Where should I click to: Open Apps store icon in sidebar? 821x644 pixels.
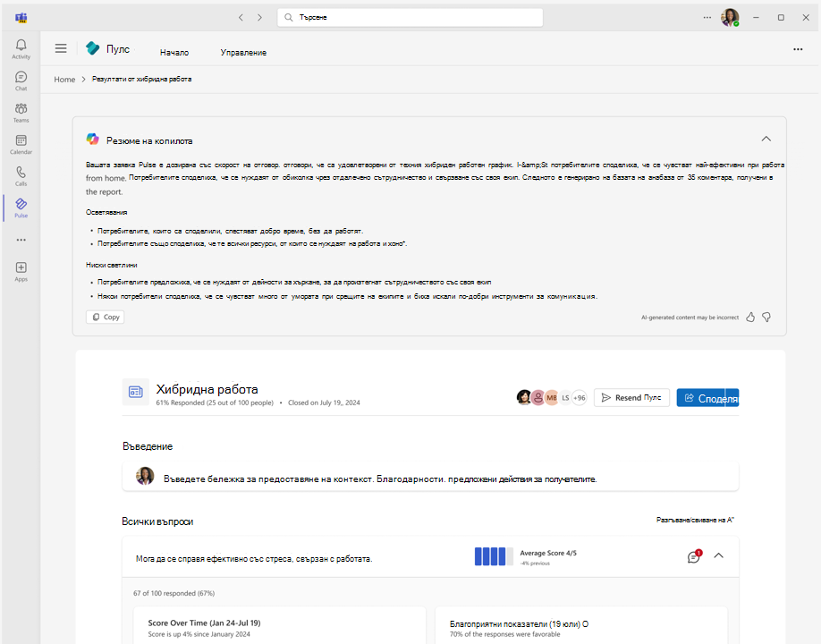tap(21, 271)
